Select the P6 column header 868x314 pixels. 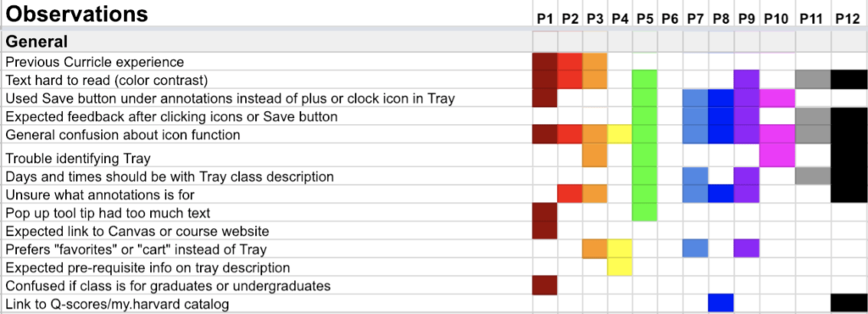[670, 19]
